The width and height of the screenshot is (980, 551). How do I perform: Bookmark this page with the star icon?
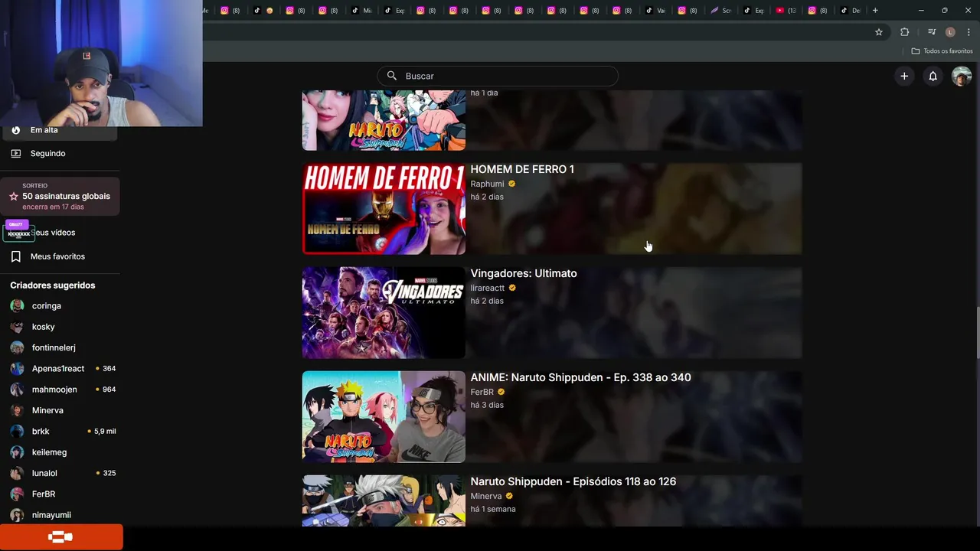879,32
